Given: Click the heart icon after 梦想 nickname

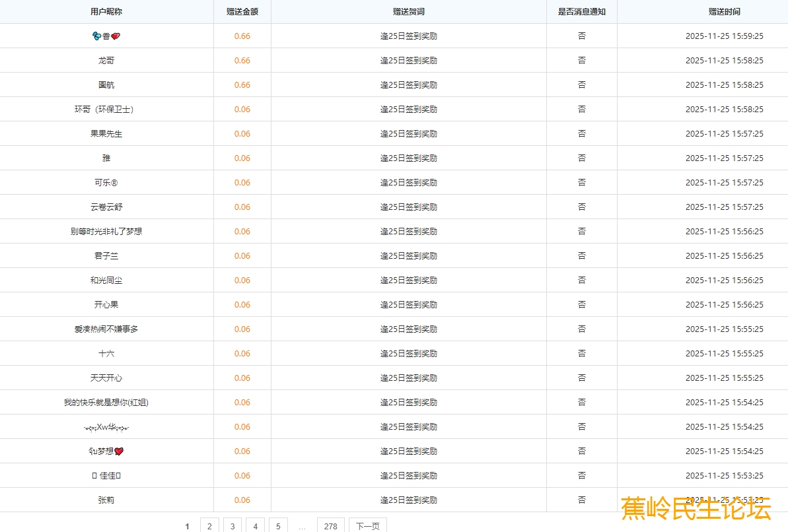Looking at the screenshot, I should point(119,451).
